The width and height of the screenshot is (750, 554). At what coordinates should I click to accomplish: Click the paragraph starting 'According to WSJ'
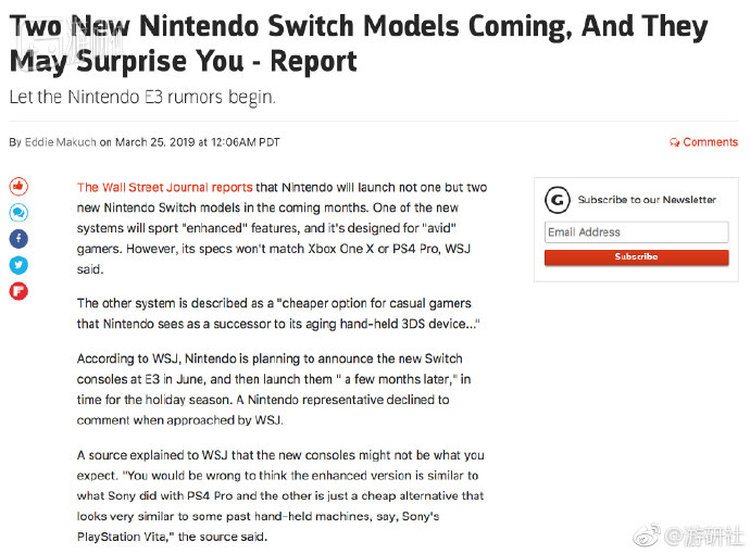click(x=274, y=388)
